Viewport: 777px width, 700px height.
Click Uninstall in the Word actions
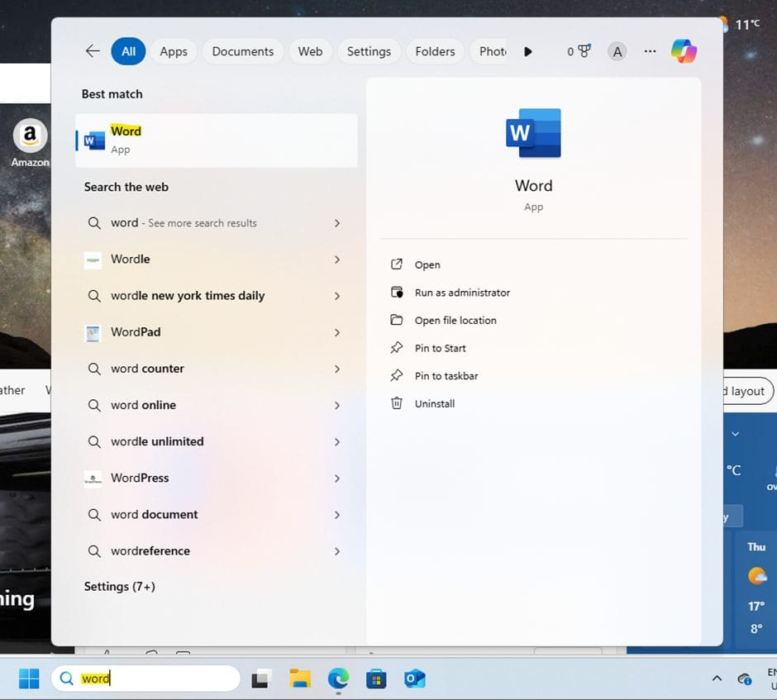point(434,404)
